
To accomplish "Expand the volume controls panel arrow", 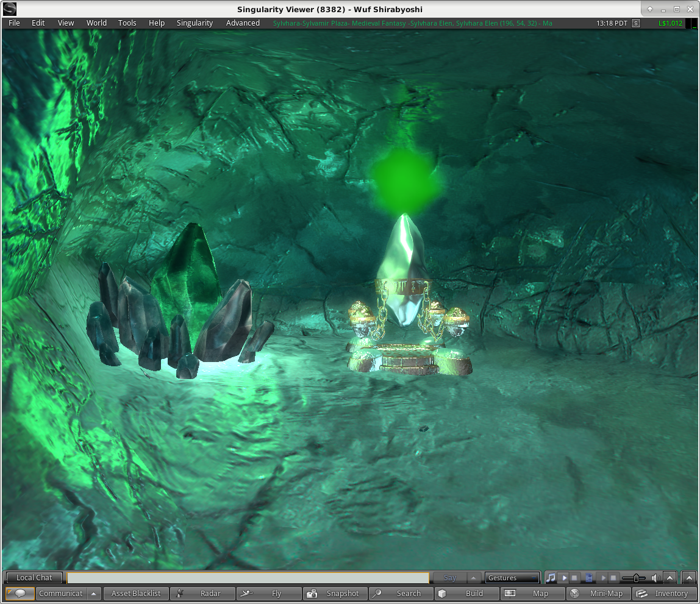I will coord(670,578).
